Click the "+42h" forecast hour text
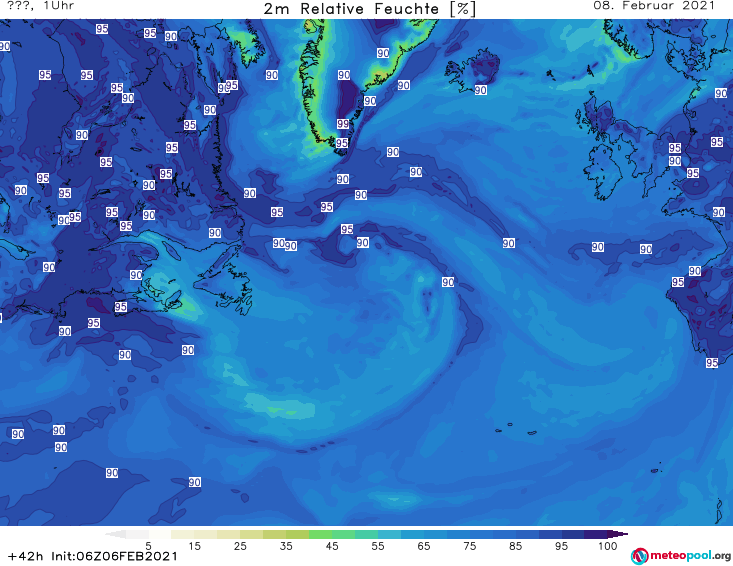 tap(26, 556)
